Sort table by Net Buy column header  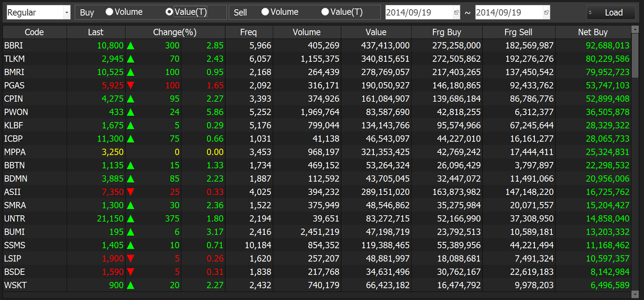pyautogui.click(x=593, y=32)
